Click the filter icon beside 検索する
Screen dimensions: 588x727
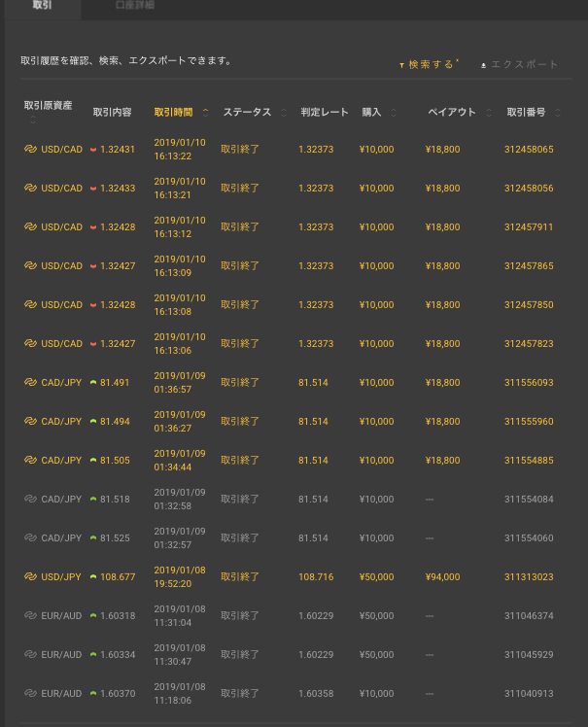[402, 65]
